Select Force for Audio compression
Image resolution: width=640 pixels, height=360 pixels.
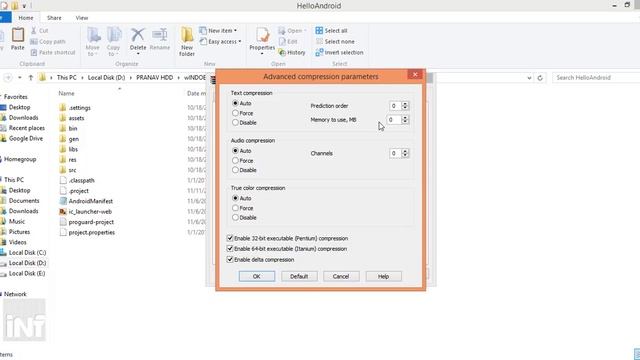[236, 160]
